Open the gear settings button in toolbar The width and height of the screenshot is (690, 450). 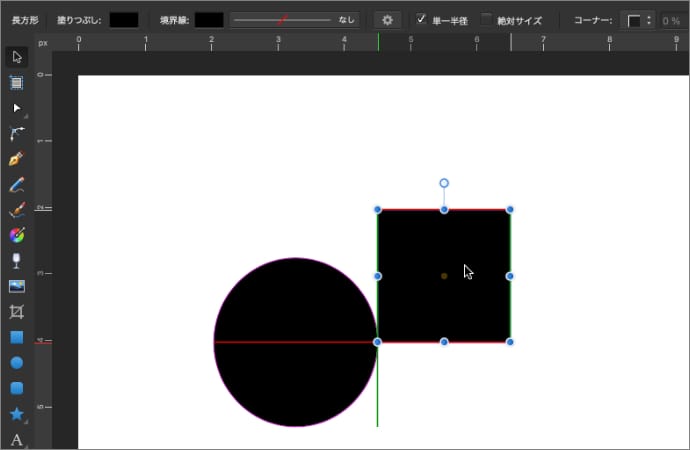(388, 19)
